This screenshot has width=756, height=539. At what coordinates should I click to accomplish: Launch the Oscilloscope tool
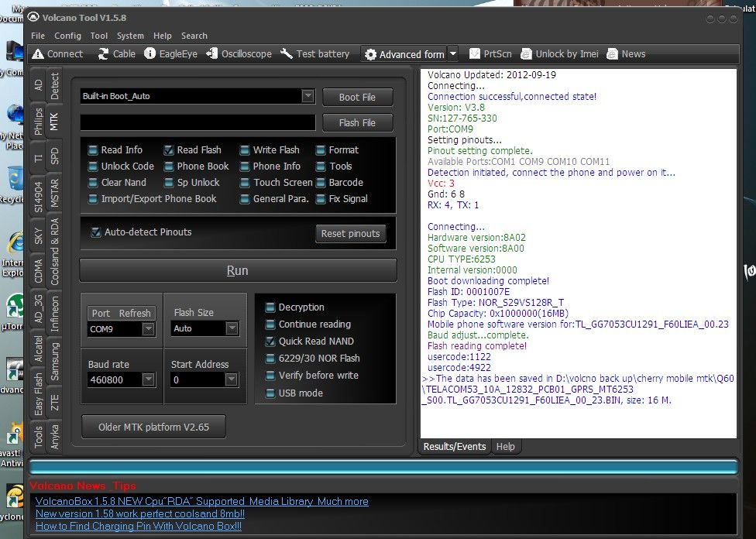coord(212,54)
